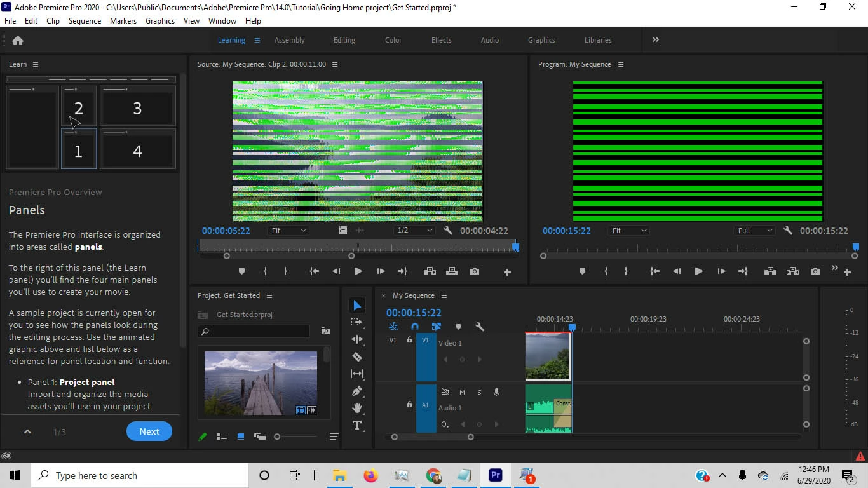The height and width of the screenshot is (488, 868).
Task: Play the Program monitor sequence
Action: click(x=698, y=271)
